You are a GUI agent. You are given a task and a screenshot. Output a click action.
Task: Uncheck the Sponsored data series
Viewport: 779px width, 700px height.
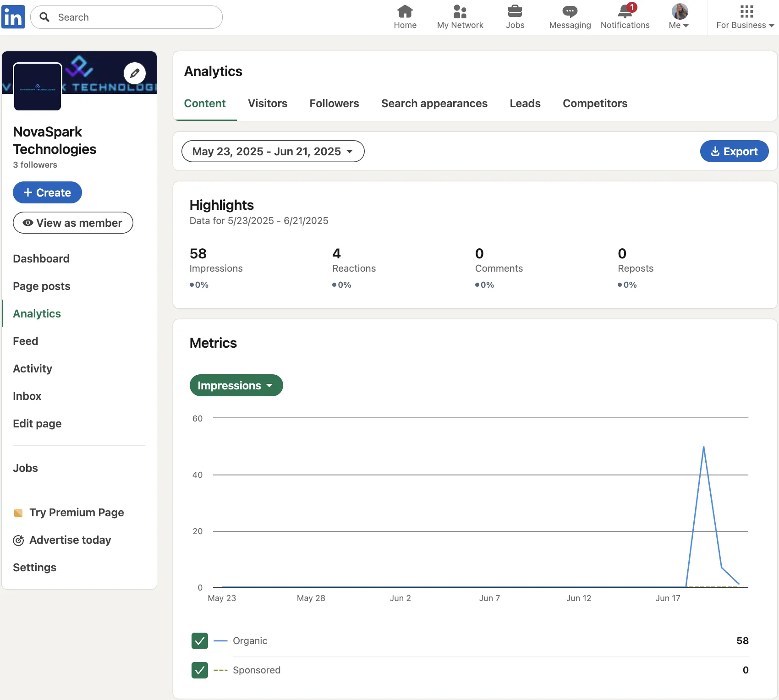point(199,670)
